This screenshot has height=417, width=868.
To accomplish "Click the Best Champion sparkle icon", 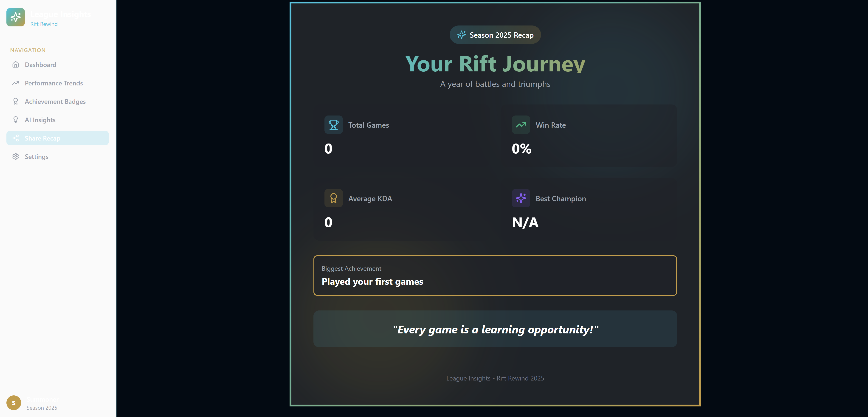I will click(521, 198).
